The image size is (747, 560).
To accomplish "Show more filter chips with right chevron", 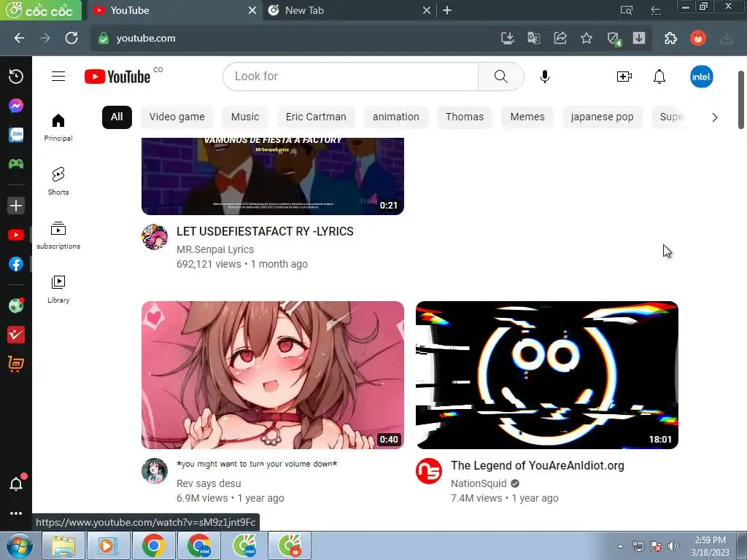I will (x=714, y=117).
